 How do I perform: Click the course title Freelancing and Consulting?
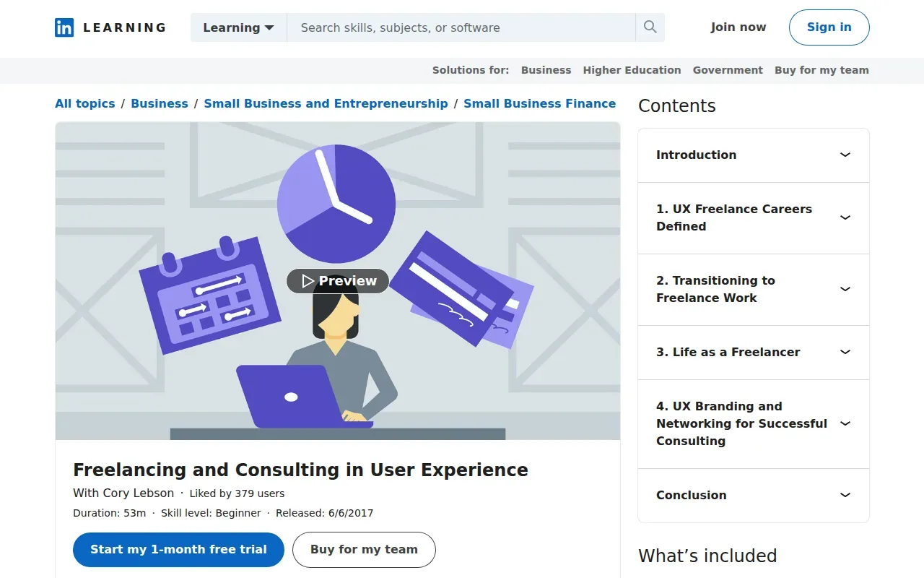(300, 470)
